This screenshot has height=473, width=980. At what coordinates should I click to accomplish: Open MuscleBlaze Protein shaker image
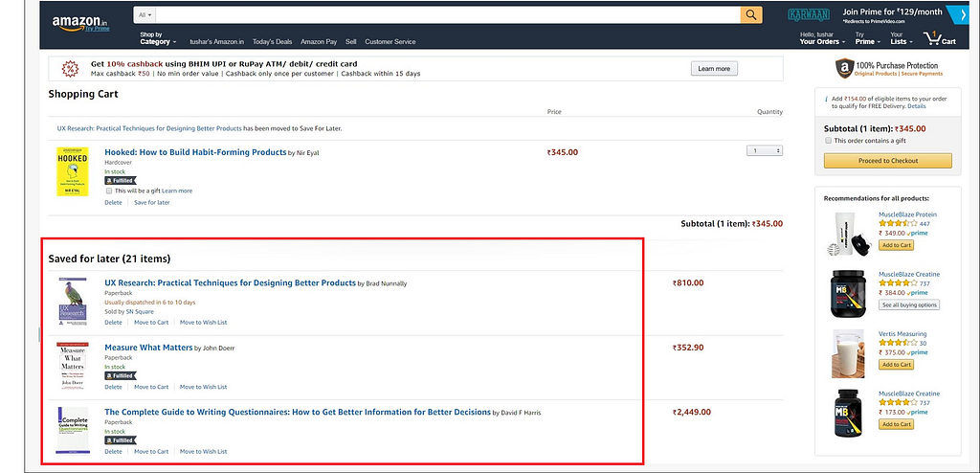pos(847,234)
